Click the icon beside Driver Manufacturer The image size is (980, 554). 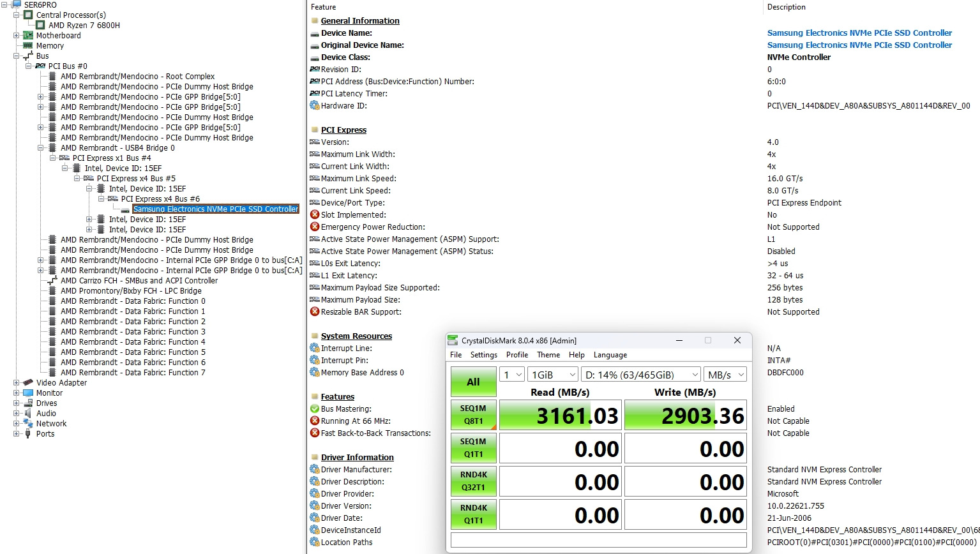[315, 469]
